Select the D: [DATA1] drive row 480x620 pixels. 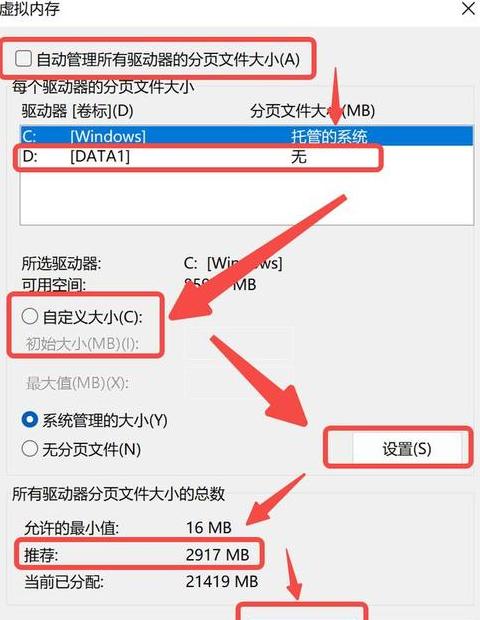point(247,157)
